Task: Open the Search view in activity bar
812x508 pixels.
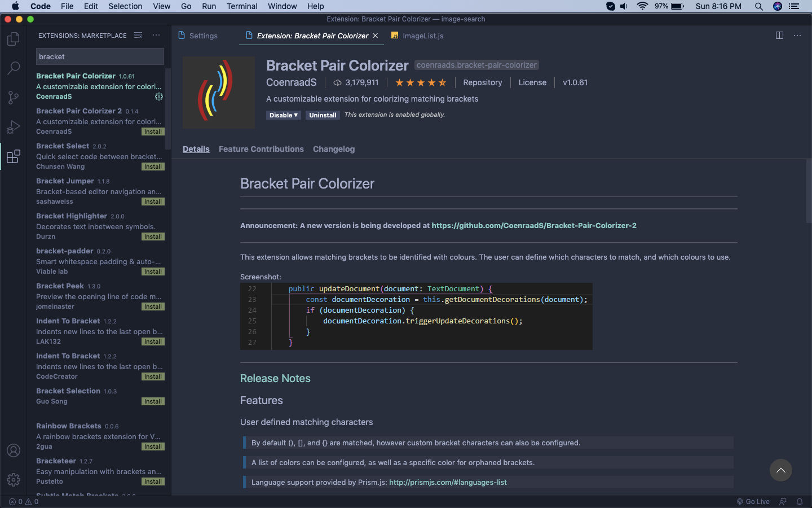Action: (14, 68)
